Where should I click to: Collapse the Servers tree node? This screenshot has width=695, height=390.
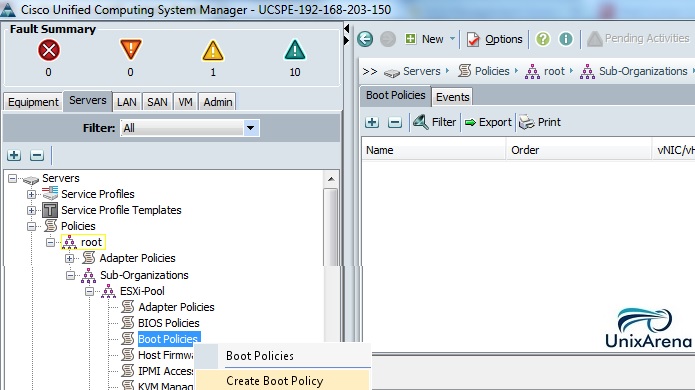pyautogui.click(x=12, y=179)
